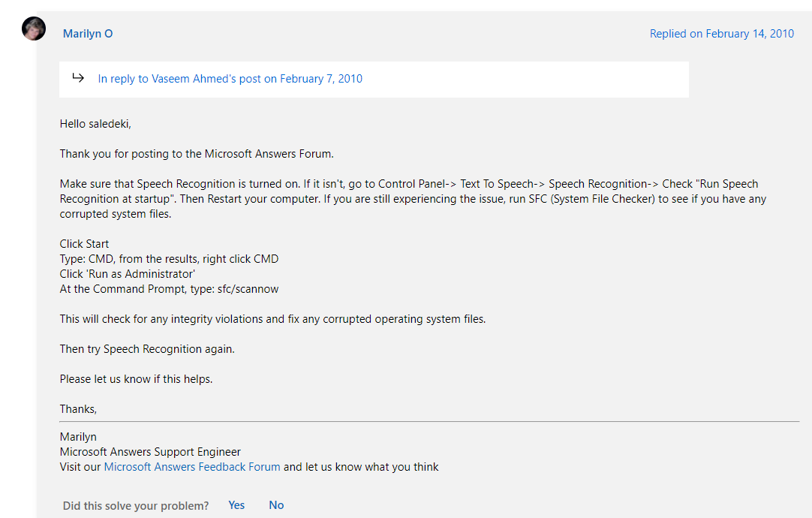Click the integrity violations sentence
The height and width of the screenshot is (518, 812).
(272, 319)
